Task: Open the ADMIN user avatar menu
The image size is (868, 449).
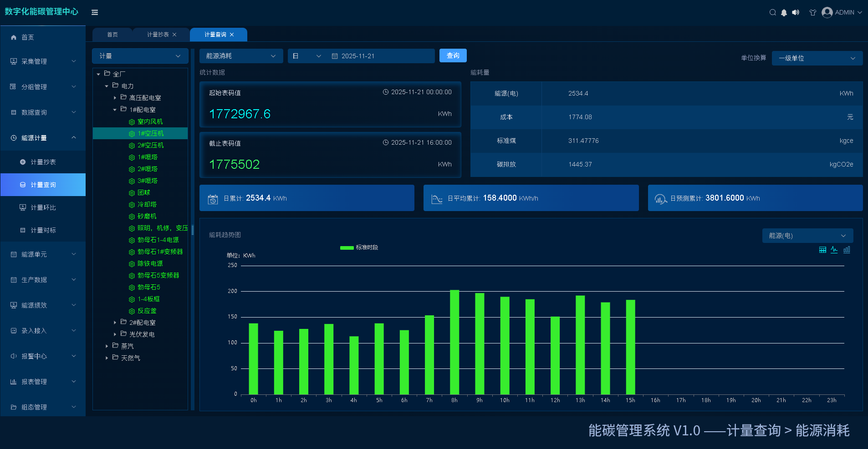Action: click(x=842, y=12)
